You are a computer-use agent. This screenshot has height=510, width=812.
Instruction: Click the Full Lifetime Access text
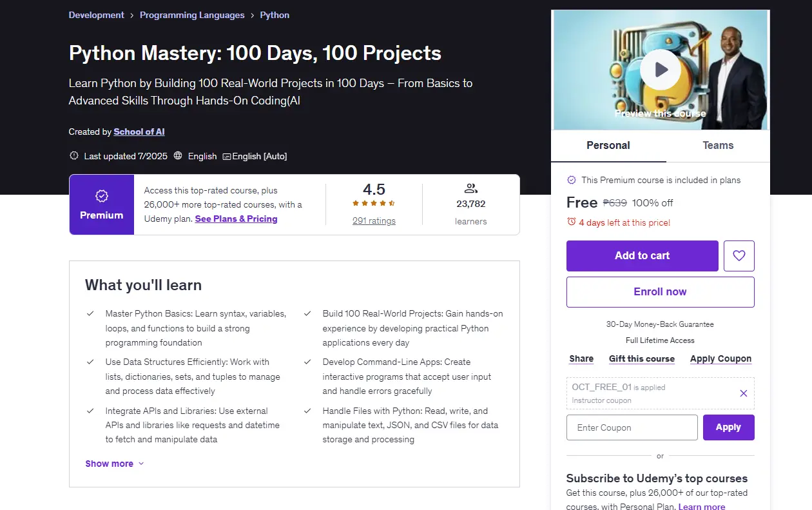pos(660,340)
